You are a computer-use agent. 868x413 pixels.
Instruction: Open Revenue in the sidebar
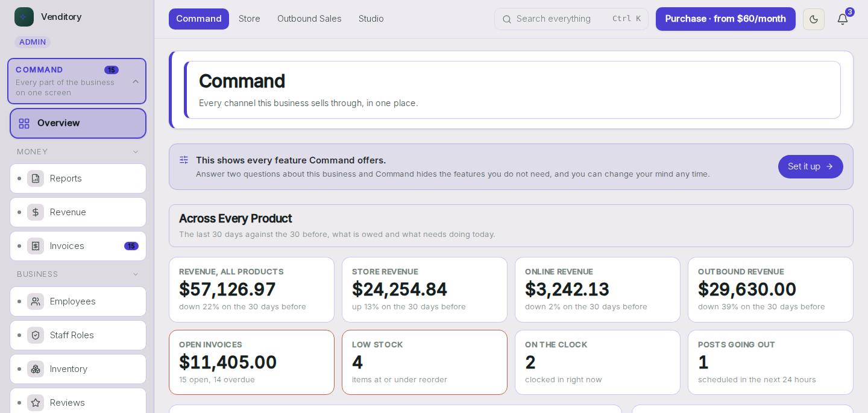[x=78, y=212]
